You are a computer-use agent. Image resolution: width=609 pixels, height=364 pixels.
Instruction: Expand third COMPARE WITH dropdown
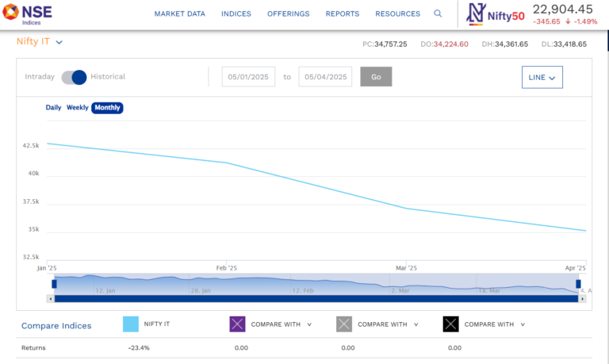(x=495, y=324)
